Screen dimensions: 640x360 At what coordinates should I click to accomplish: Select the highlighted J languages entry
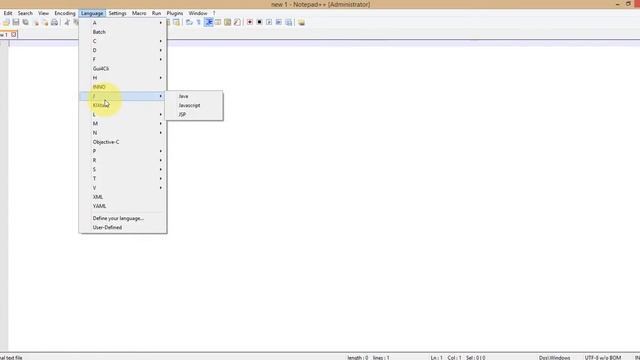[123, 96]
